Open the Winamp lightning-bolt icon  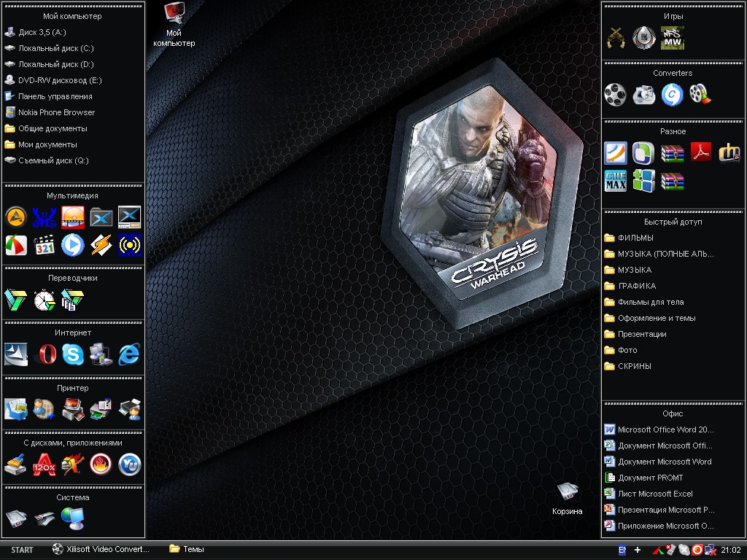coord(101,245)
